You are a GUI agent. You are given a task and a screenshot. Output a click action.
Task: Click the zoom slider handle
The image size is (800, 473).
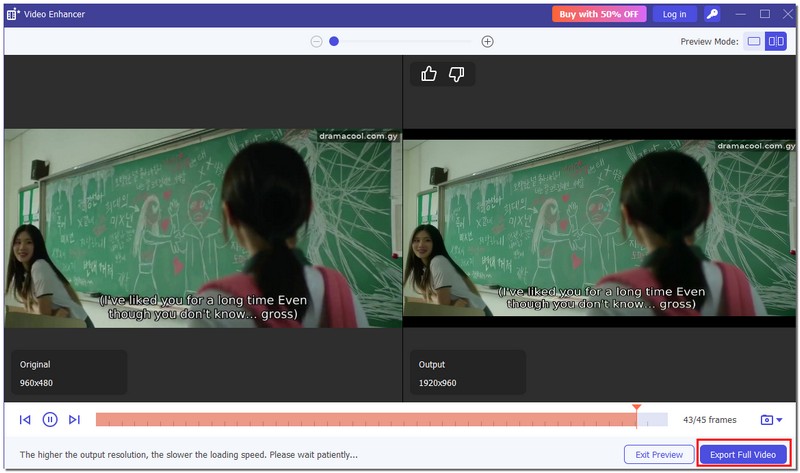(x=334, y=41)
